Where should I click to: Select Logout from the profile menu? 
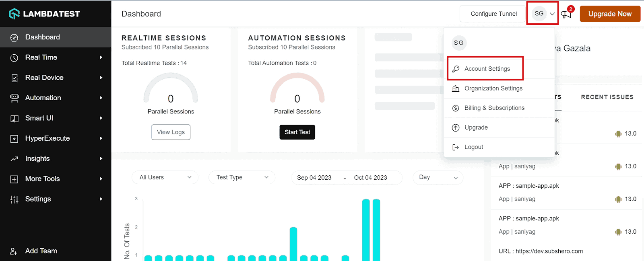[499, 147]
